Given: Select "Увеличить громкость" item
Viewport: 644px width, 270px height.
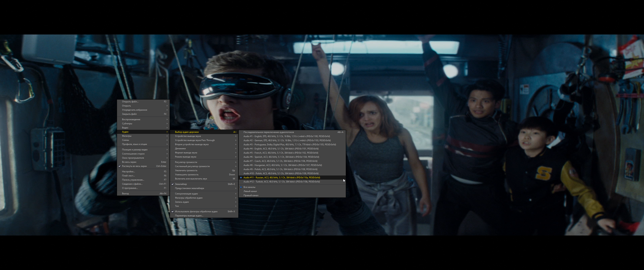Looking at the screenshot, I should (x=204, y=171).
